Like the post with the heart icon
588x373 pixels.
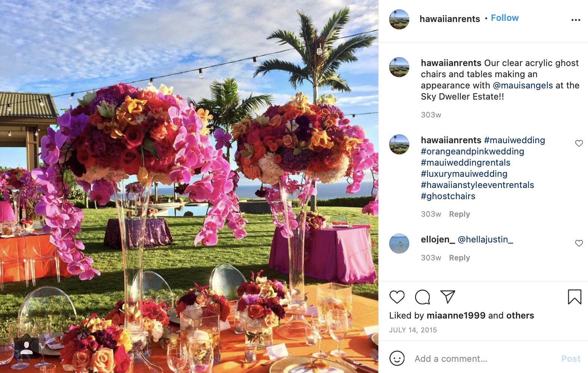coord(397,297)
